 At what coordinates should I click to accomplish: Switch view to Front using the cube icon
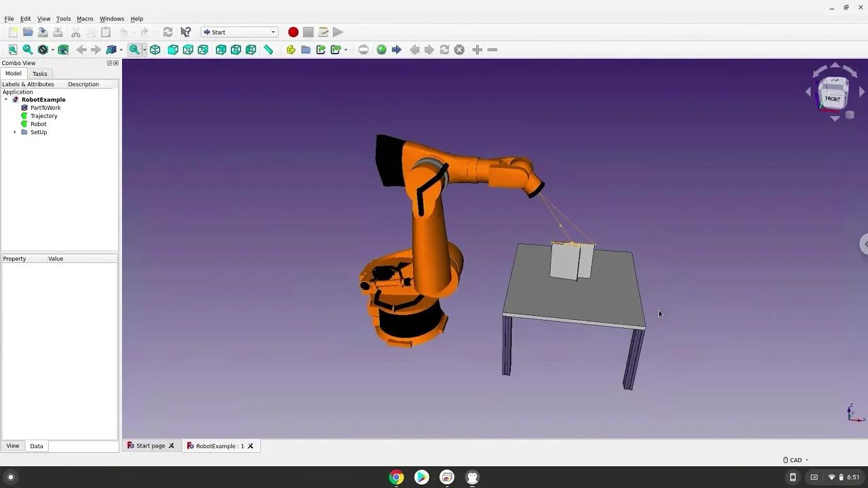pos(172,49)
